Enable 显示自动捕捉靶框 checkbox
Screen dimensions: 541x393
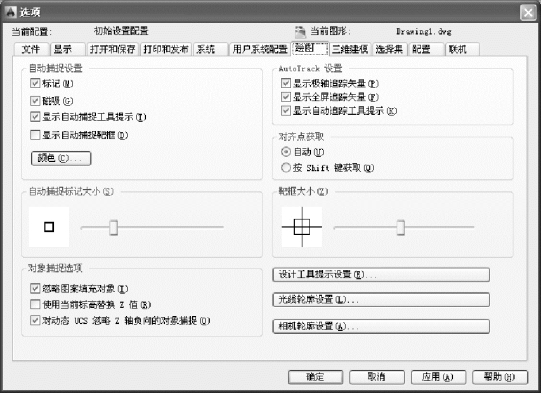tap(35, 135)
